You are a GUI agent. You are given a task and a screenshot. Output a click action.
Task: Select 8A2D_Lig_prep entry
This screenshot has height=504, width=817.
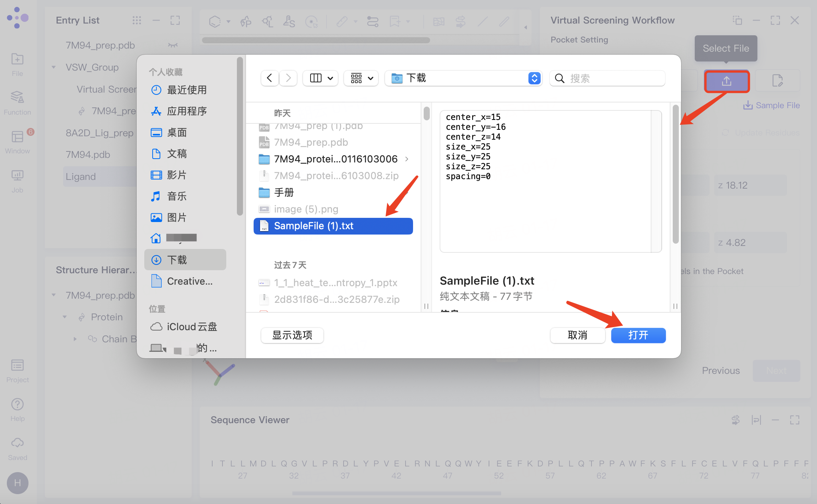(x=99, y=133)
